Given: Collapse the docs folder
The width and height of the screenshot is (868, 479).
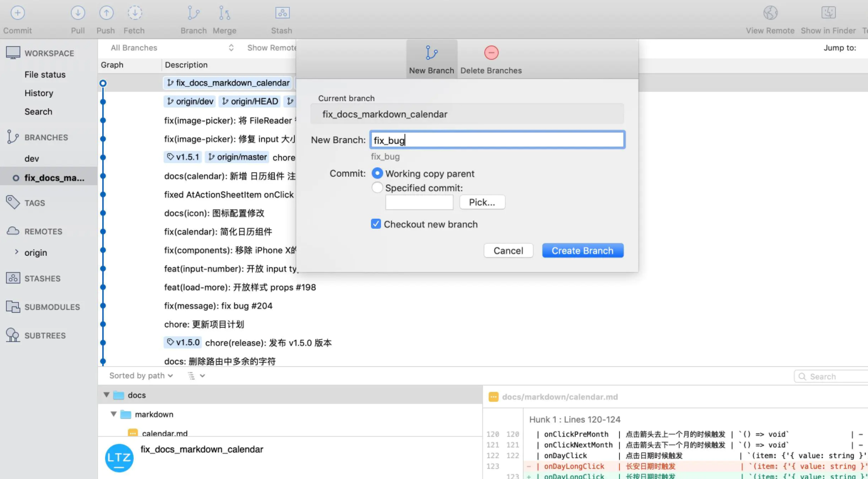Looking at the screenshot, I should click(x=106, y=395).
